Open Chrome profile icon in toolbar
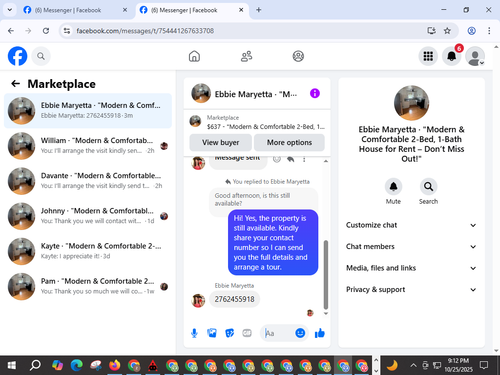 click(x=472, y=31)
